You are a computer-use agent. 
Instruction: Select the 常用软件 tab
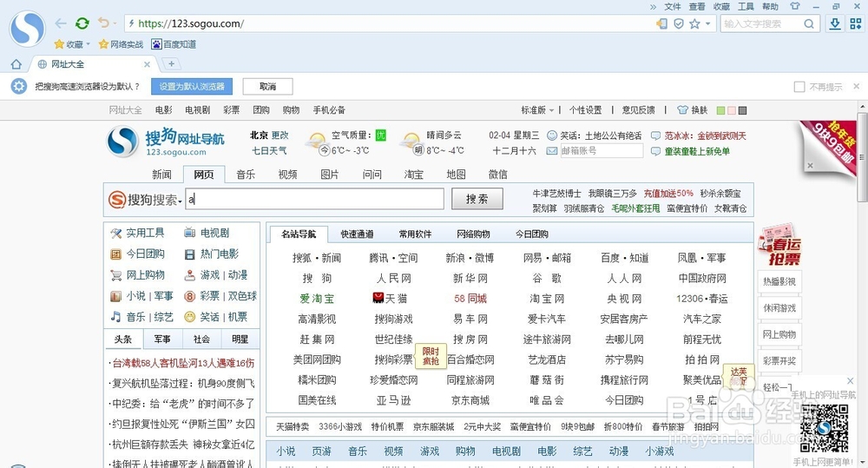415,234
